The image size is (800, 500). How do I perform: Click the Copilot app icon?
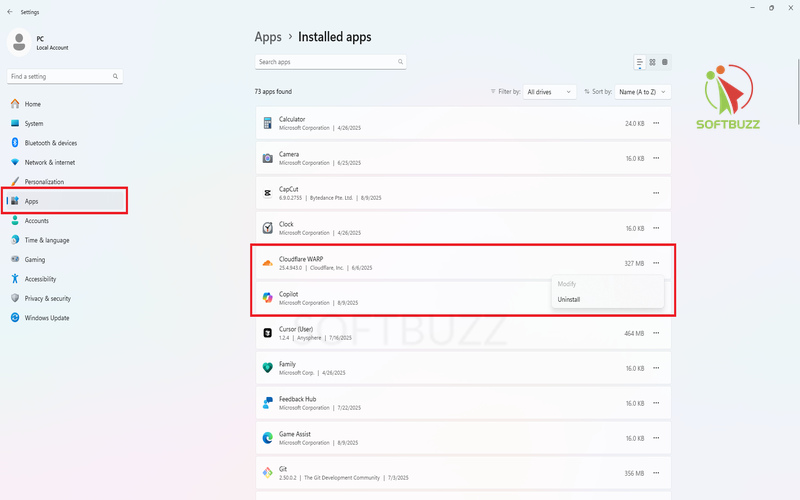[x=267, y=298]
